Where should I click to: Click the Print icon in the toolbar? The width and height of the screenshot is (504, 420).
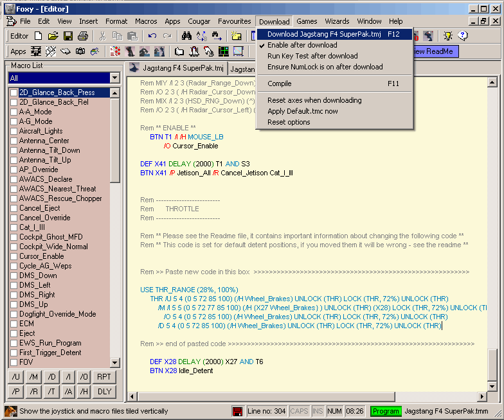(x=82, y=36)
